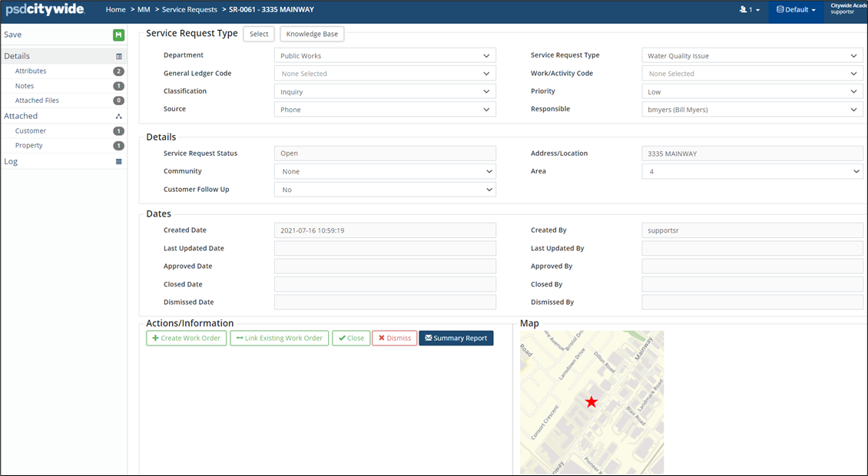Screen dimensions: 868x476
Task: Expand the Customer Follow Up dropdown
Action: [x=385, y=190]
